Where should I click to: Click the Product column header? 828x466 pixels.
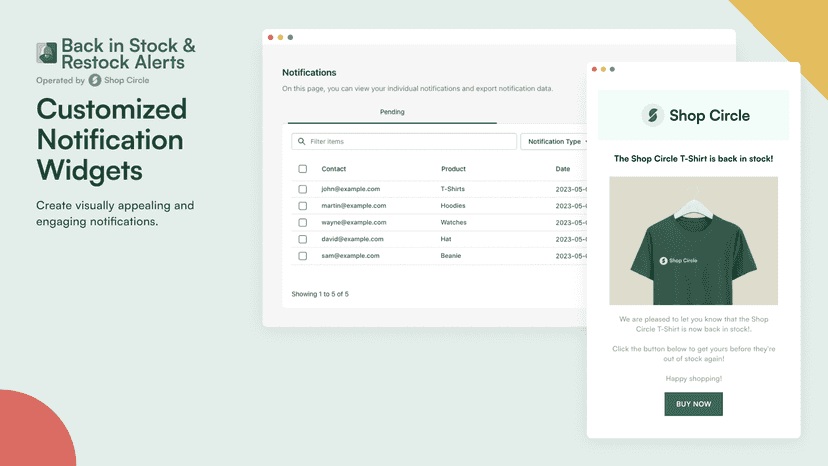coord(454,169)
